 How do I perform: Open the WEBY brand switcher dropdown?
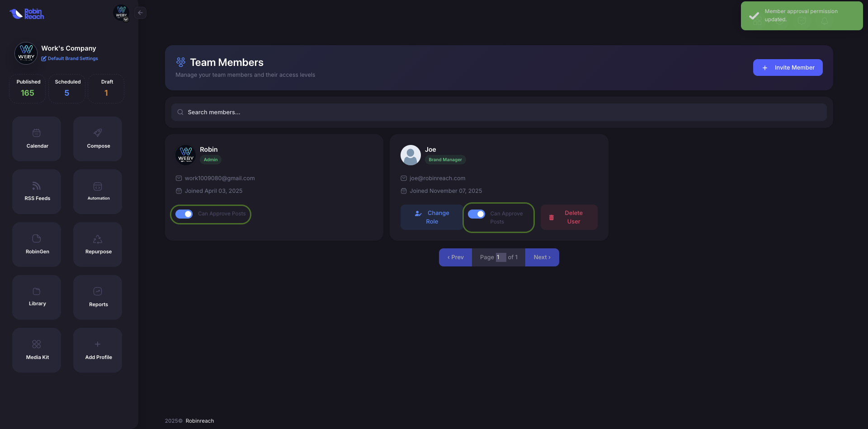[x=121, y=13]
